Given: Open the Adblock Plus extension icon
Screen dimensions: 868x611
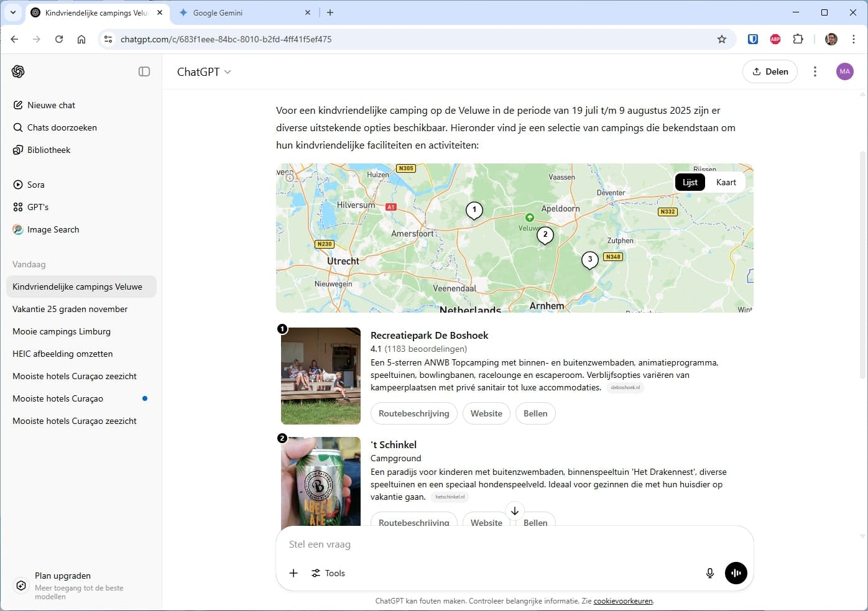Looking at the screenshot, I should pos(775,39).
